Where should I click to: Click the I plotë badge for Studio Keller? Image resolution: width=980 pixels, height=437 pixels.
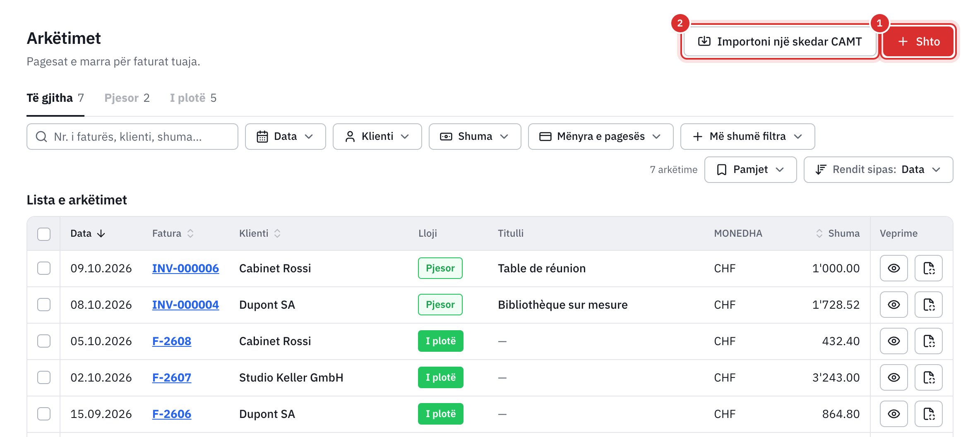click(x=441, y=377)
